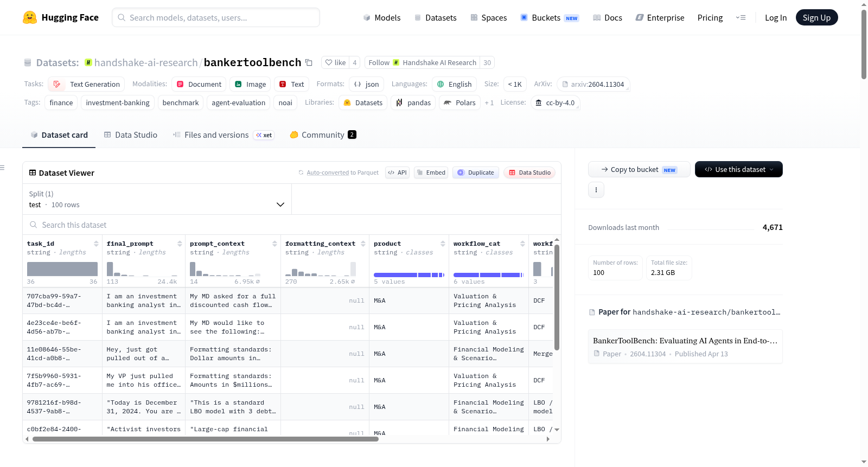Select the Polars library tag

click(x=459, y=103)
